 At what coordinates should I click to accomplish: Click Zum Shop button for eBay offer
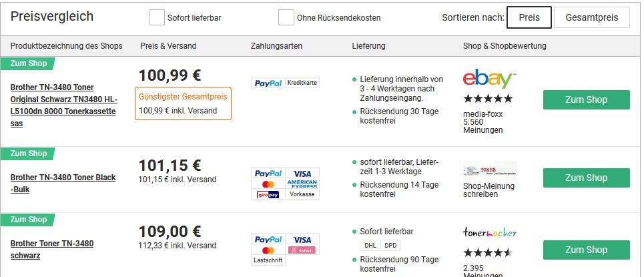tap(586, 100)
